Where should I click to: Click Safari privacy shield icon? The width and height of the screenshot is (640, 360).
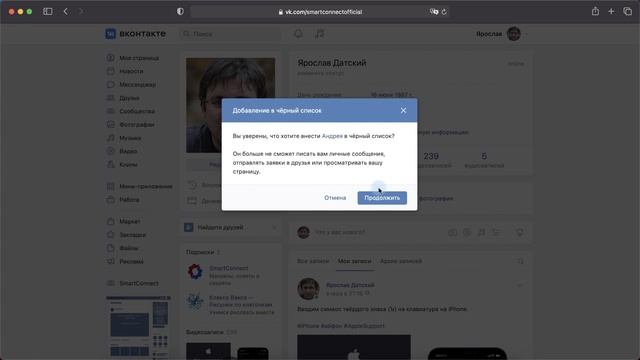pos(180,11)
